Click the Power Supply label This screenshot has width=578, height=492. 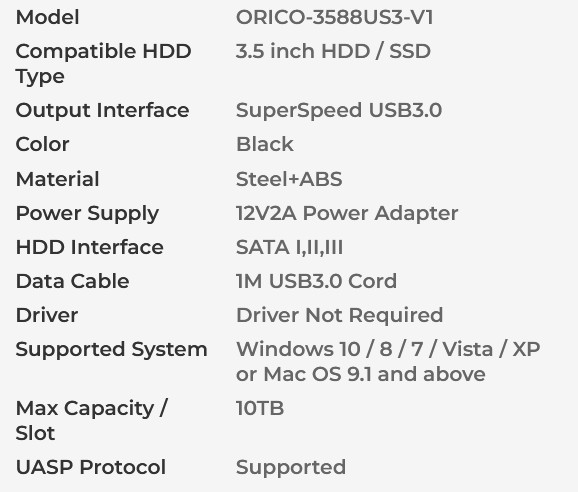click(87, 214)
